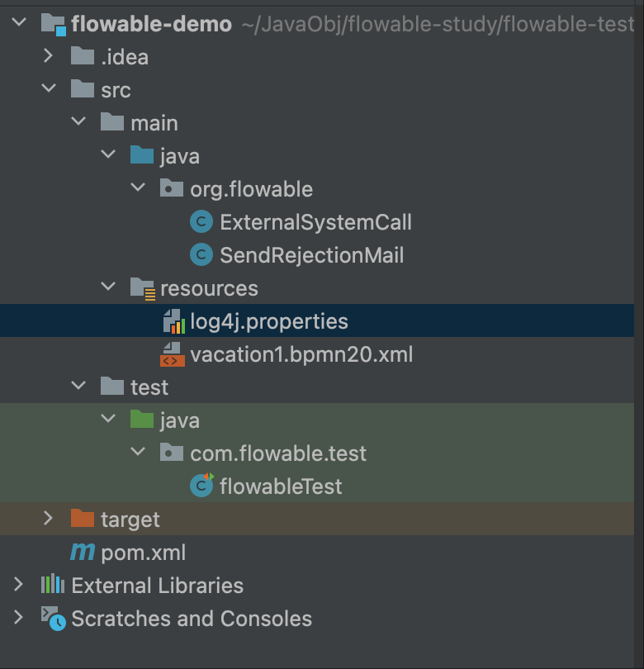The image size is (644, 669).
Task: Expand the .idea folder
Action: [50, 56]
